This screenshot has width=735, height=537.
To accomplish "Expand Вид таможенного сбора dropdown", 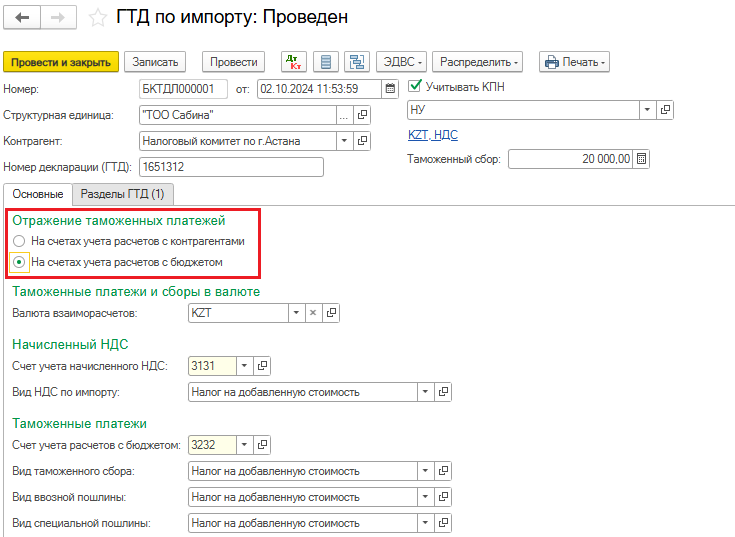I will point(425,470).
